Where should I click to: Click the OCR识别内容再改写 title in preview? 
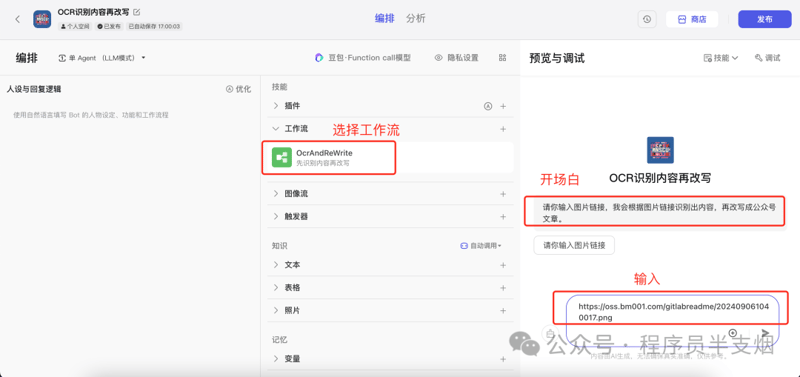pos(660,179)
